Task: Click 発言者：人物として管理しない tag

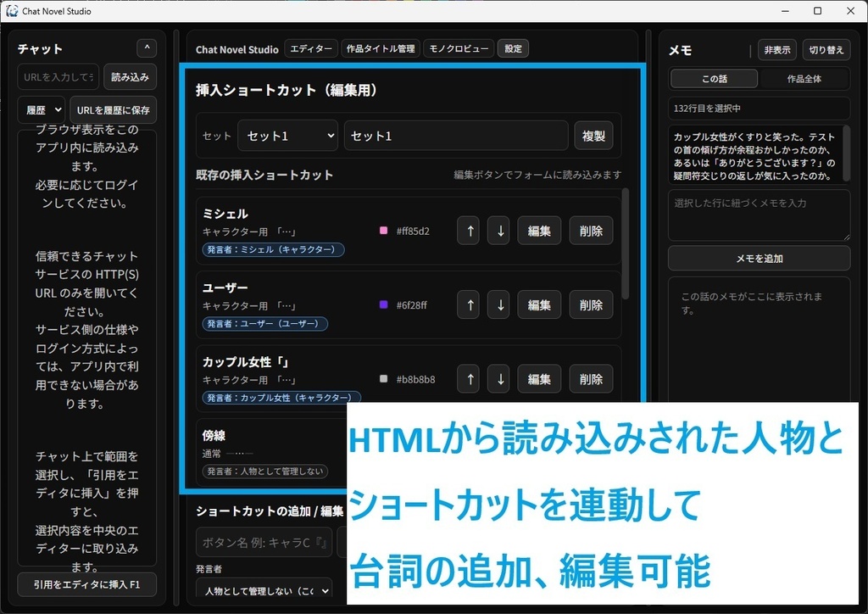Action: click(x=265, y=472)
